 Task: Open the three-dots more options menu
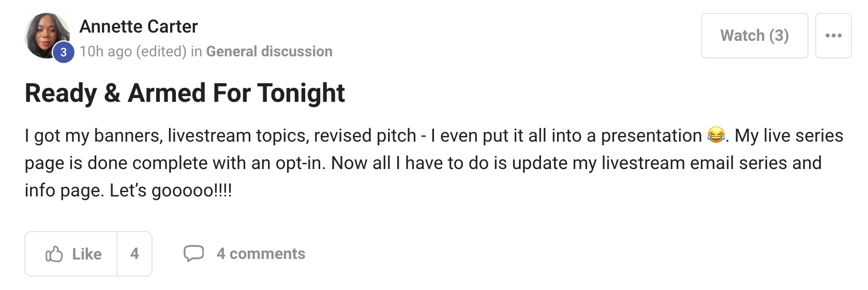(x=833, y=36)
